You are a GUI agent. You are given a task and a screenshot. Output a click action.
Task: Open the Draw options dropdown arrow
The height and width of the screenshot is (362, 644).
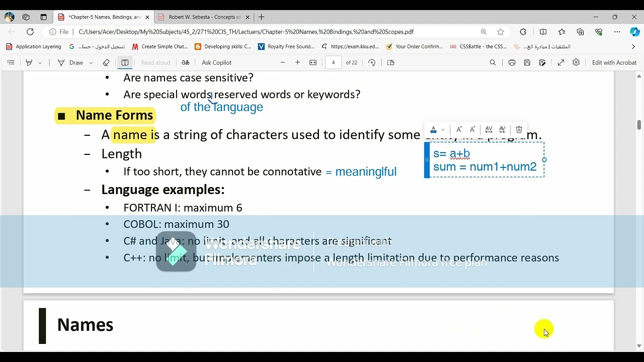91,63
